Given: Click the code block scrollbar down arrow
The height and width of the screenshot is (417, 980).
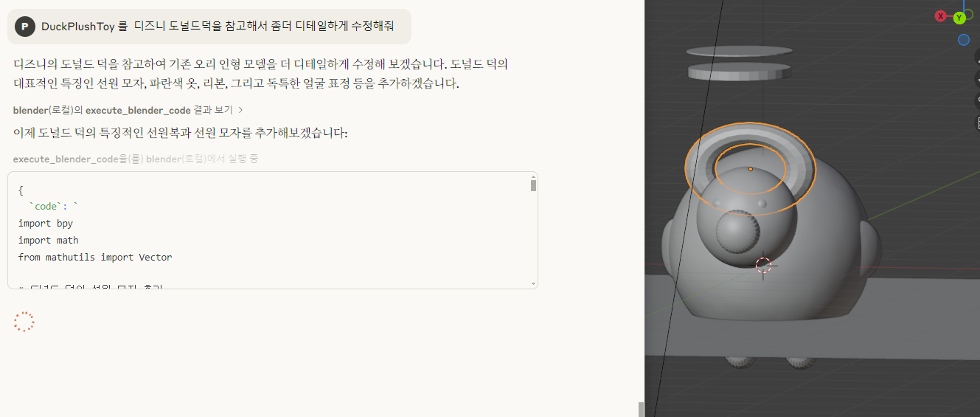Looking at the screenshot, I should [x=533, y=283].
